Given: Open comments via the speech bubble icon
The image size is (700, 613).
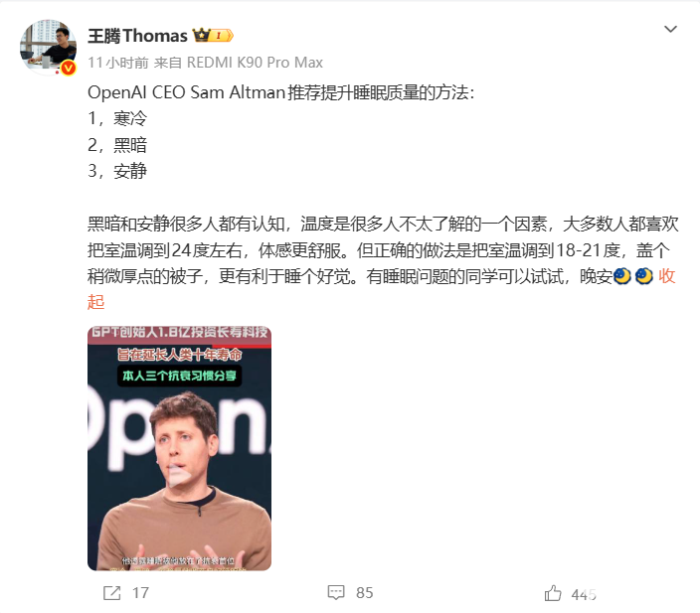Looking at the screenshot, I should pos(336,592).
